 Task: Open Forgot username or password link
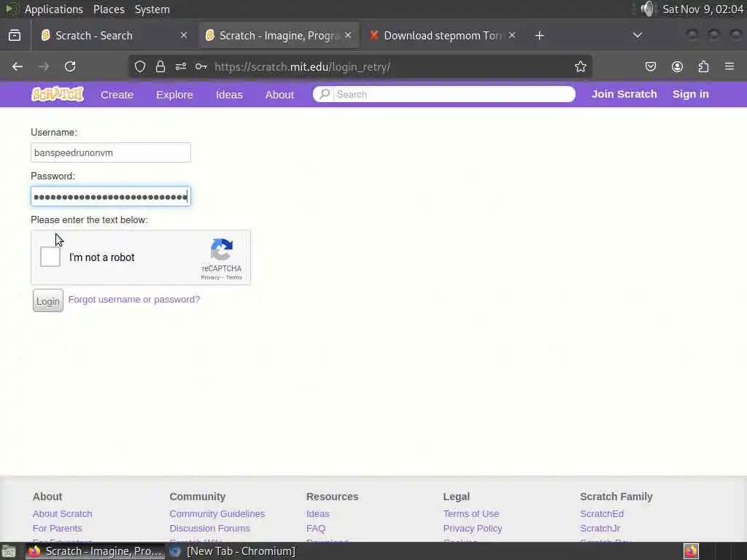pos(134,300)
